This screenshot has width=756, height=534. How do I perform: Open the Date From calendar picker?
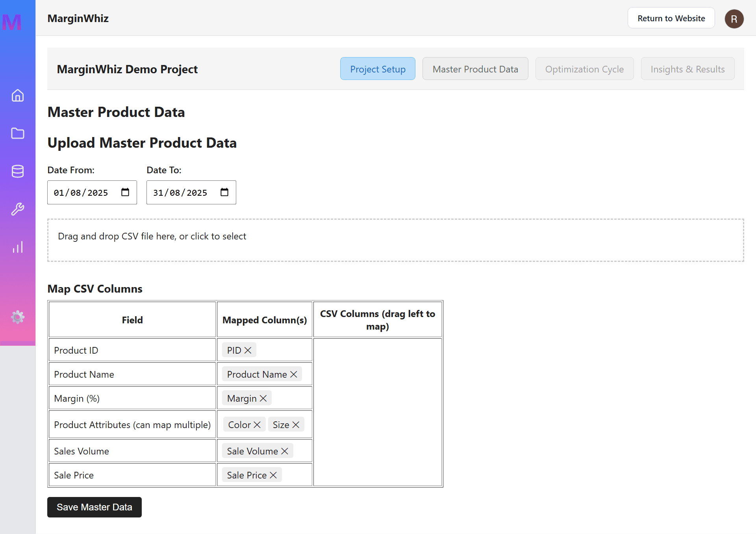[x=125, y=192]
